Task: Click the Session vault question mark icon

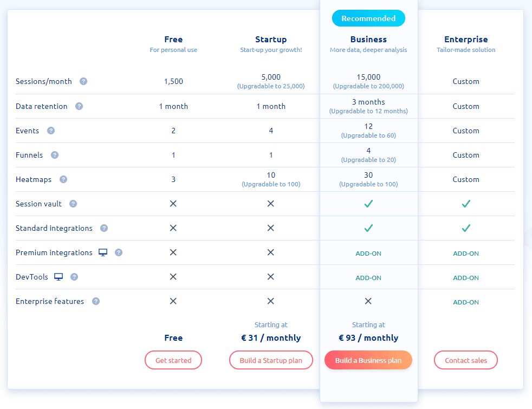Action: [x=73, y=204]
